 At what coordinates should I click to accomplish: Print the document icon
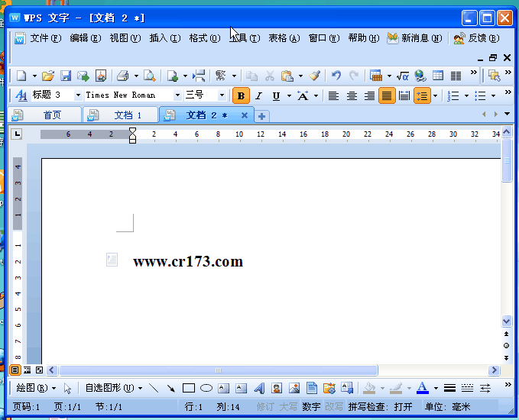click(x=123, y=76)
